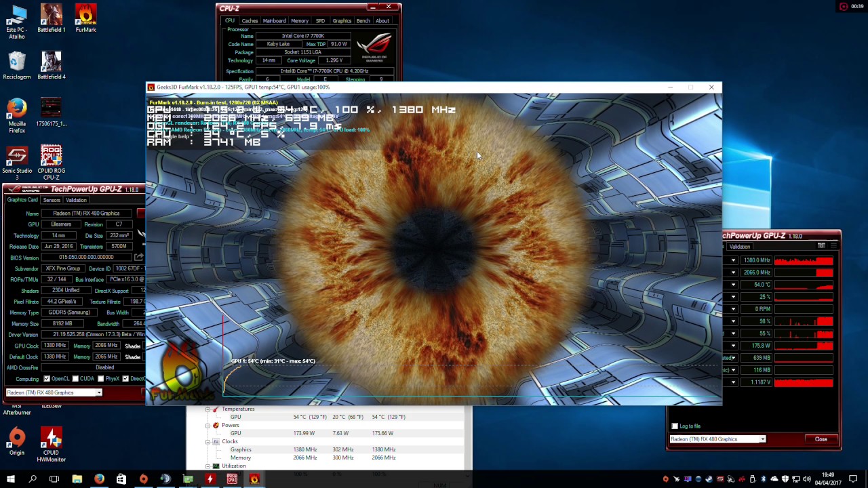Open the Validation tab in the GPU-Z Graphics Card window
This screenshot has height=488, width=868.
[x=76, y=200]
